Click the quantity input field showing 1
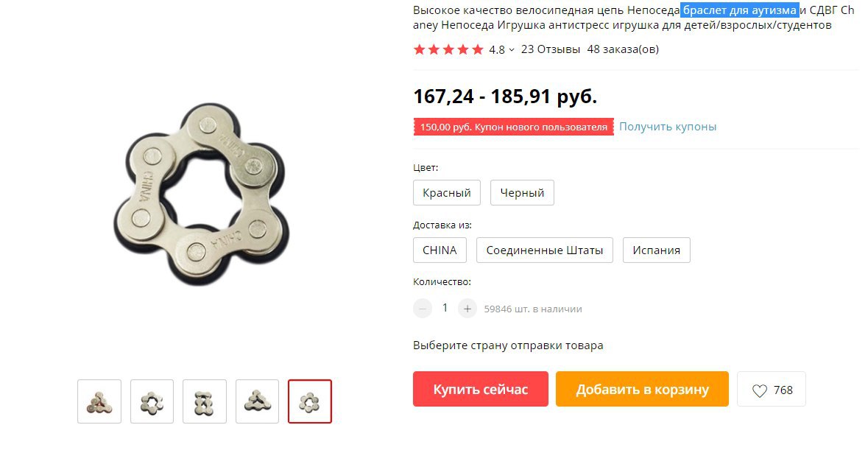 coord(445,308)
